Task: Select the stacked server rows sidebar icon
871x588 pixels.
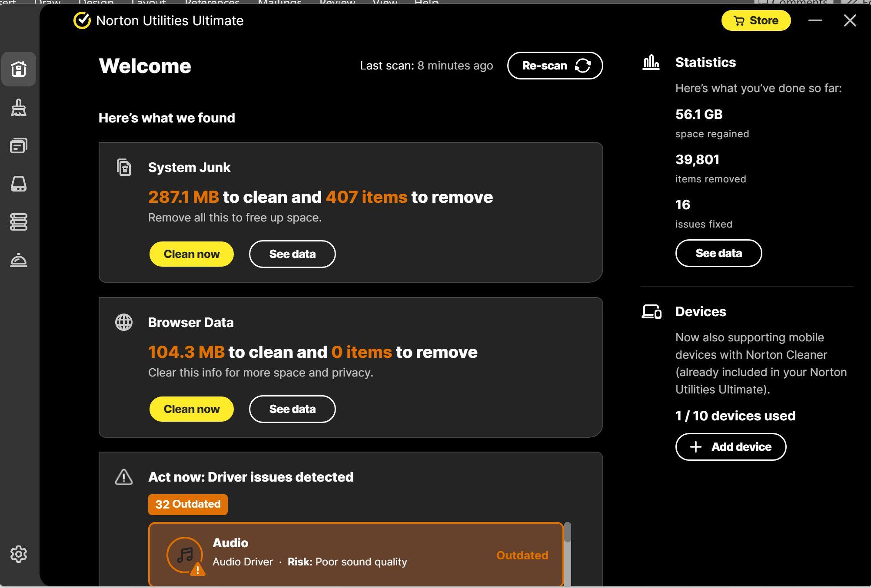Action: click(x=19, y=222)
